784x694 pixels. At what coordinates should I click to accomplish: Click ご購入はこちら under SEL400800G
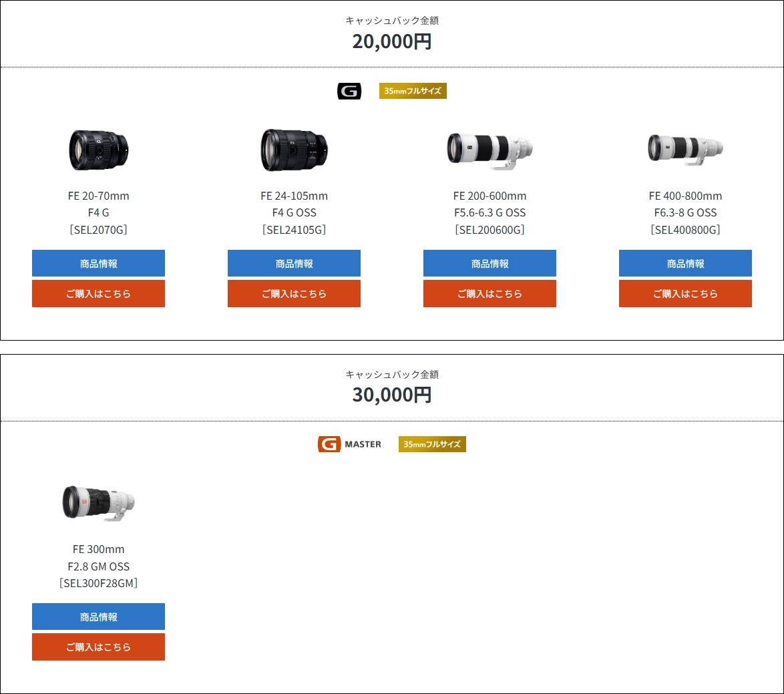(685, 294)
